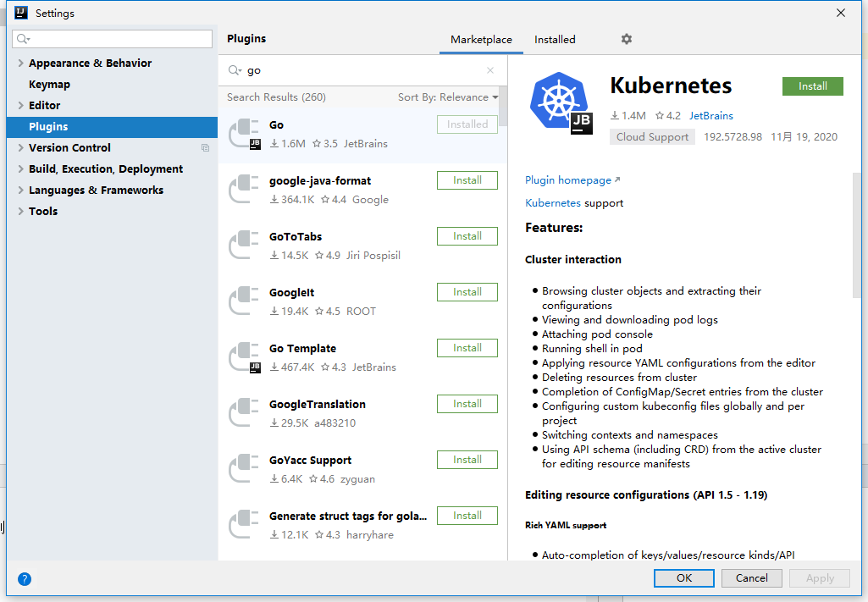868x602 pixels.
Task: Expand the Editor settings node
Action: tap(20, 105)
